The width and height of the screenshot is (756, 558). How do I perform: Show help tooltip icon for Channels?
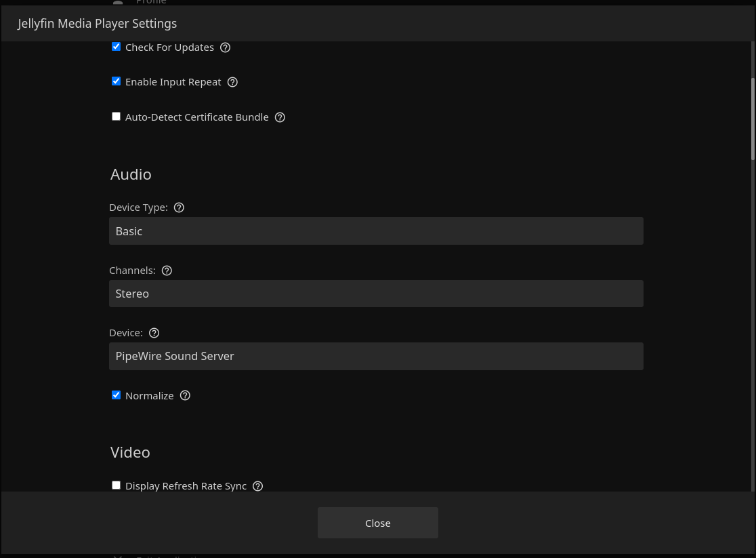(167, 271)
